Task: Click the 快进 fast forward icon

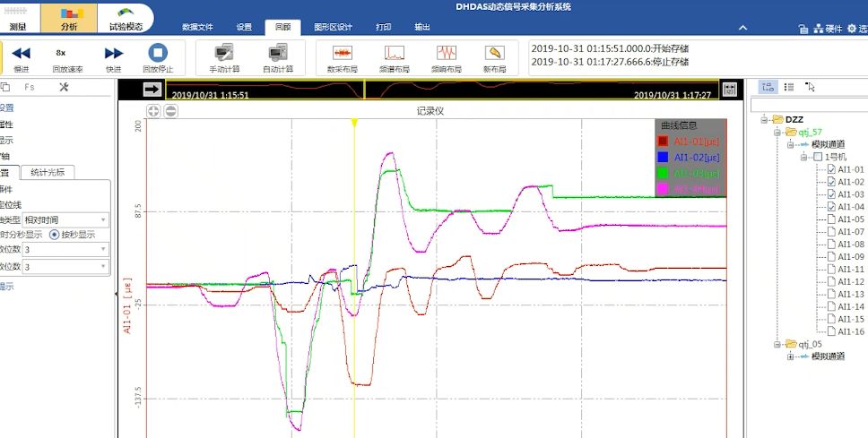Action: tap(114, 53)
